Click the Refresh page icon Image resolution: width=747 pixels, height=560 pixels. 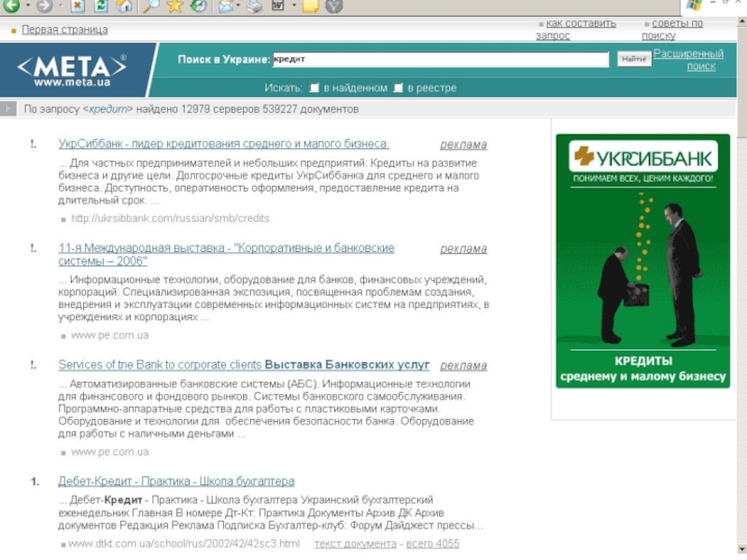coord(101,6)
